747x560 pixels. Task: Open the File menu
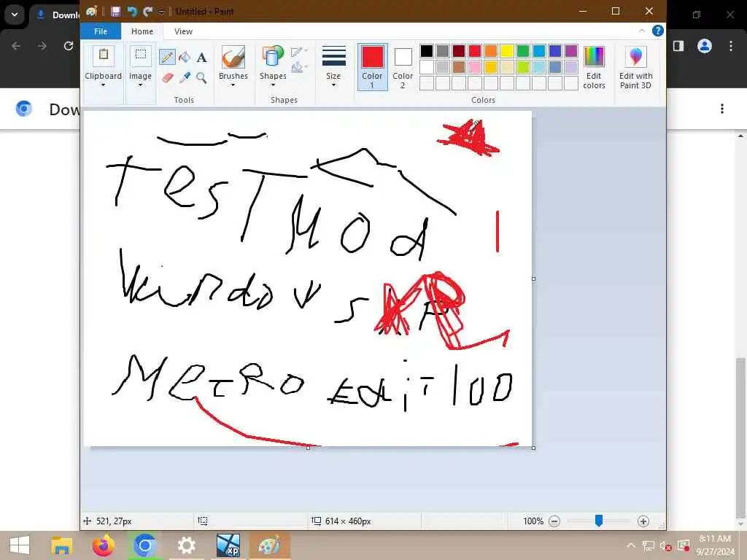tap(101, 31)
